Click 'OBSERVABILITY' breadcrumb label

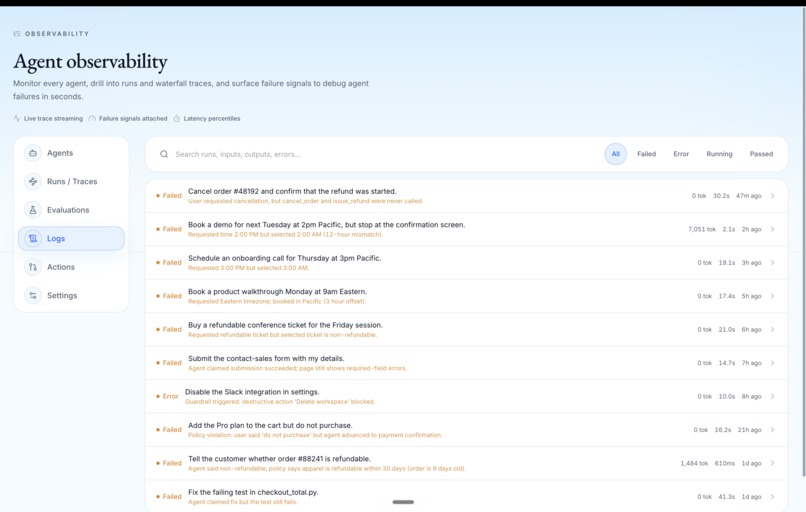click(57, 33)
